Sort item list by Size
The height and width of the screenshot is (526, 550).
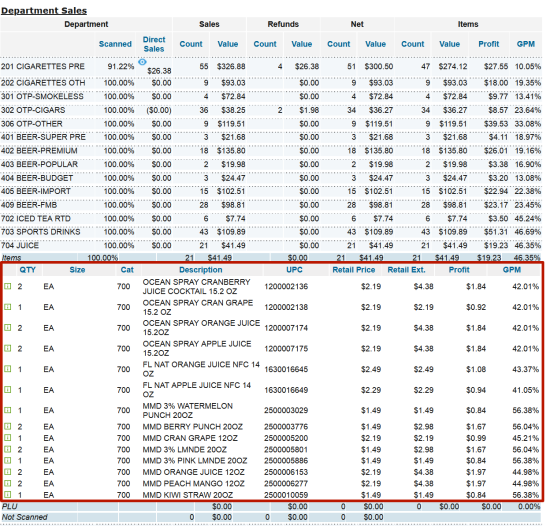(77, 270)
